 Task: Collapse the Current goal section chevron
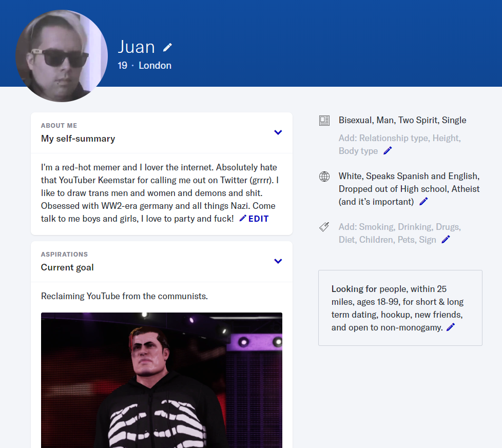pos(278,261)
